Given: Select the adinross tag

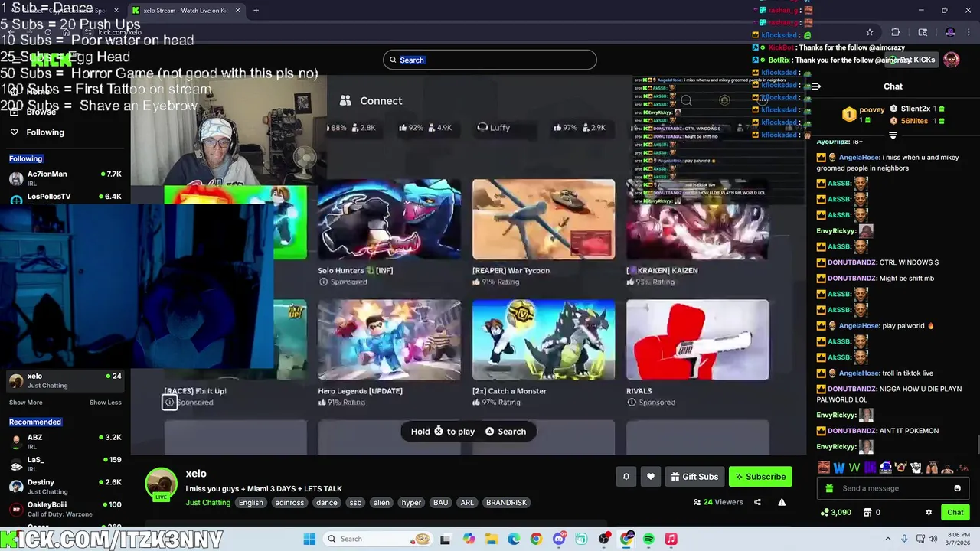Looking at the screenshot, I should tap(290, 503).
